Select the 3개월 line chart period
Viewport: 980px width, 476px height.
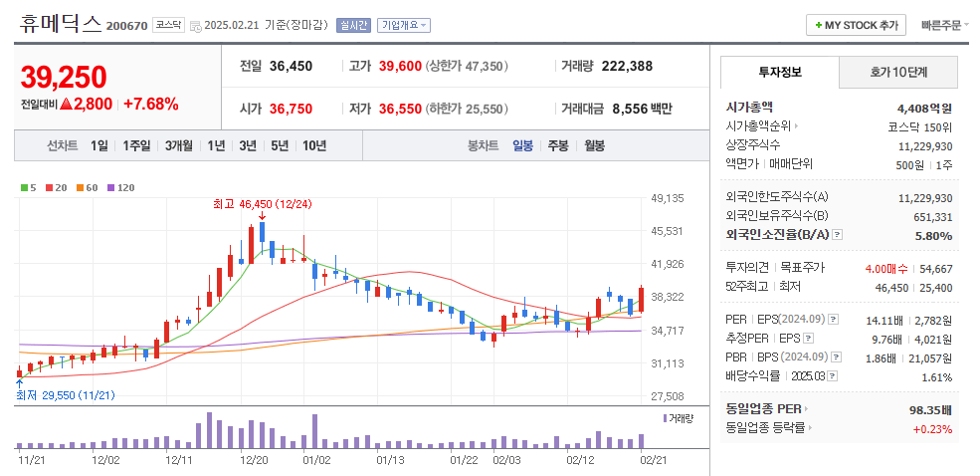tap(179, 145)
